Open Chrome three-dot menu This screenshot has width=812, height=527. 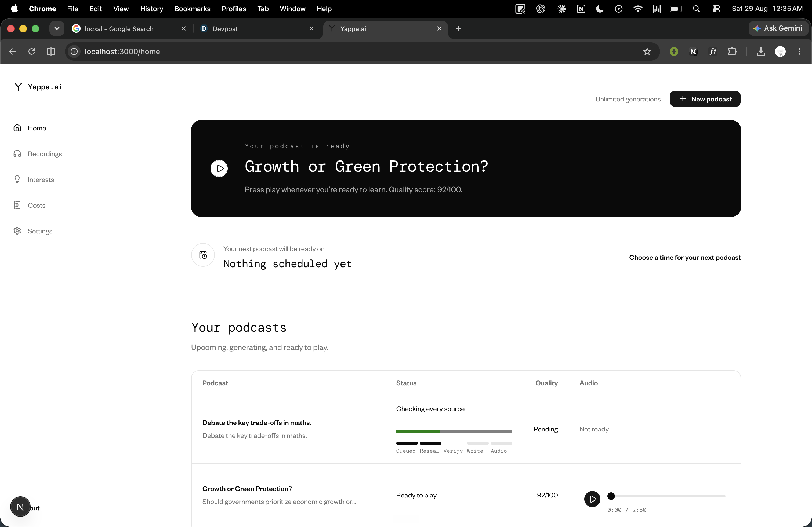[799, 52]
